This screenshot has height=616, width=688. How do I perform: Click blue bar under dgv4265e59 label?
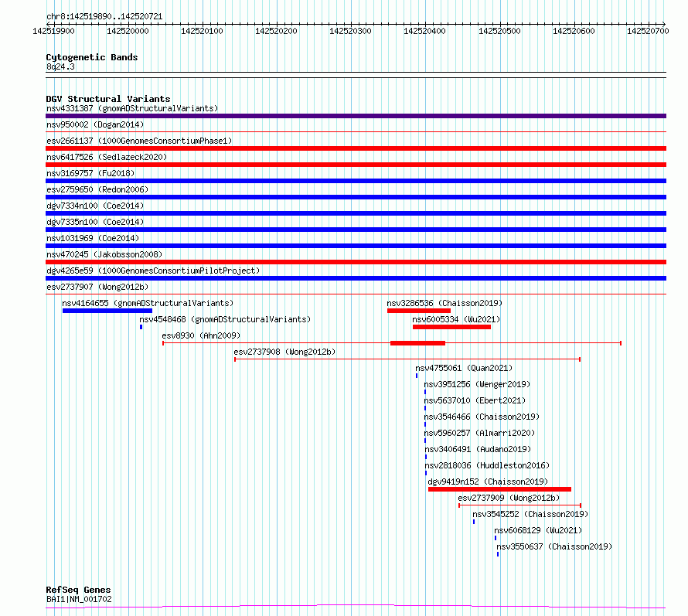coord(356,278)
